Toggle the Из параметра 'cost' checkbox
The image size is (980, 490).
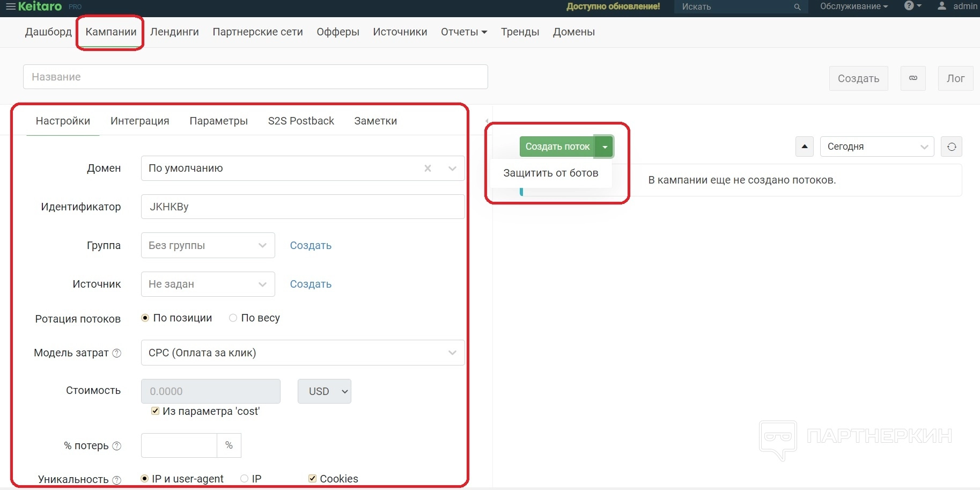(155, 411)
